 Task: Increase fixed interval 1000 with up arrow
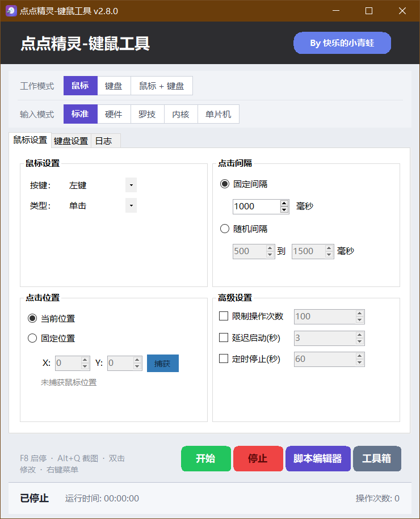[284, 203]
